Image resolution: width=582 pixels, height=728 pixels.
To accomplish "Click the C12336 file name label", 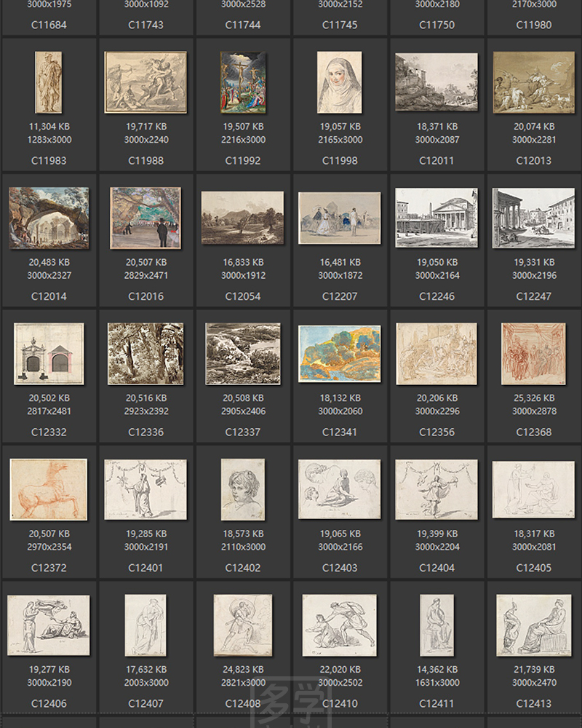I will pyautogui.click(x=145, y=432).
